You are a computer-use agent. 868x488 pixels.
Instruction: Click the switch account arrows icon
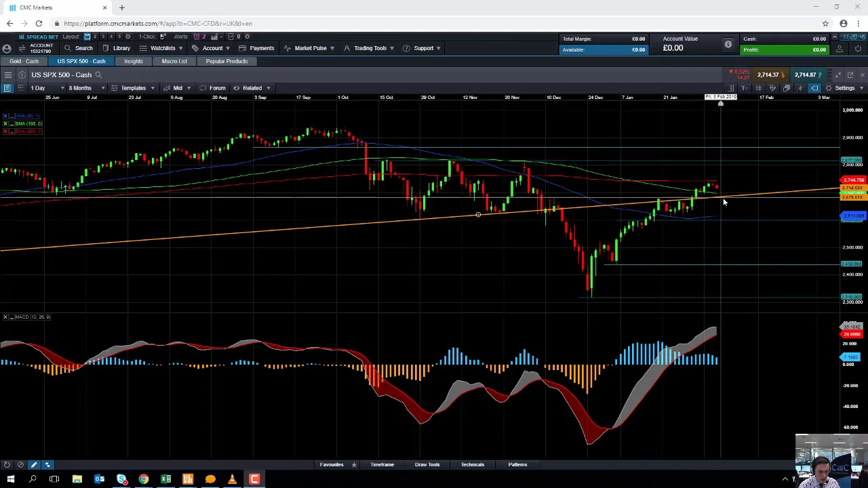click(22, 48)
